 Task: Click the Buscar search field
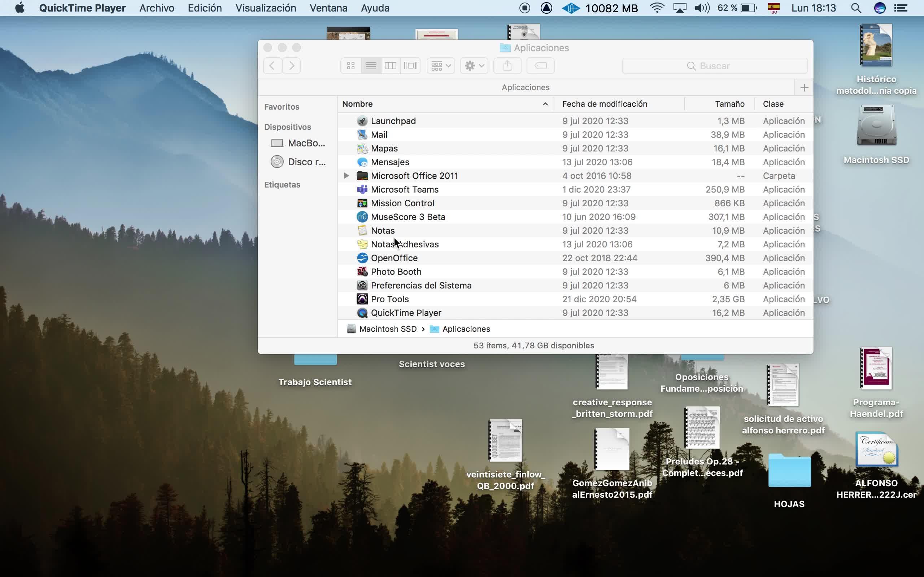tap(714, 66)
